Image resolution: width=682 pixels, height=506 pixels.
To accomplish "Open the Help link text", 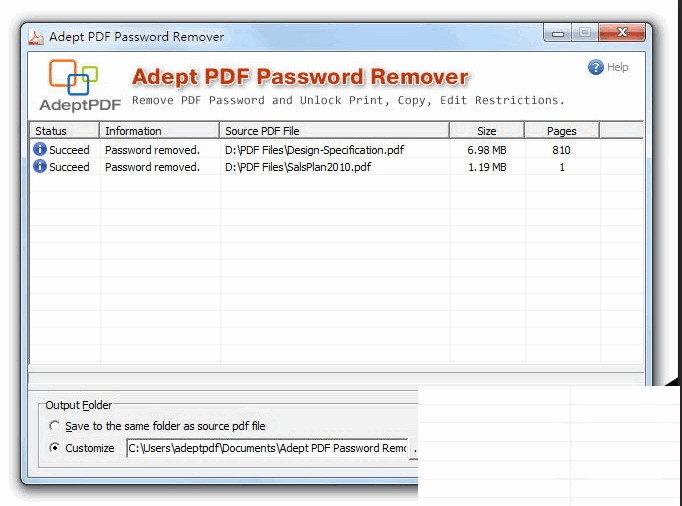I will pyautogui.click(x=617, y=67).
